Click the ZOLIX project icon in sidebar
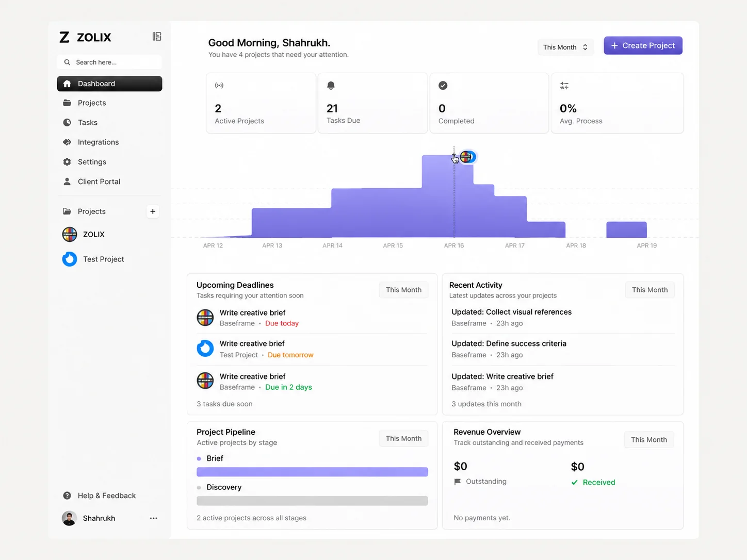Image resolution: width=747 pixels, height=560 pixels. coord(70,234)
